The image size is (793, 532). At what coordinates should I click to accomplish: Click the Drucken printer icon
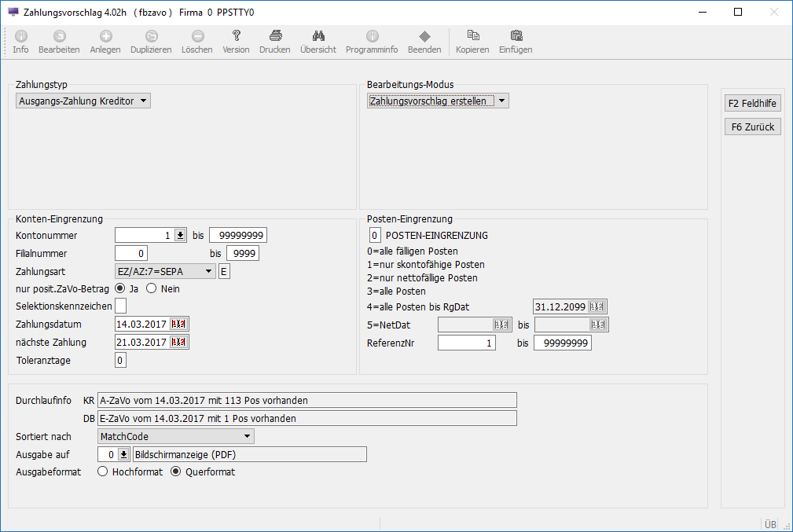click(x=275, y=36)
